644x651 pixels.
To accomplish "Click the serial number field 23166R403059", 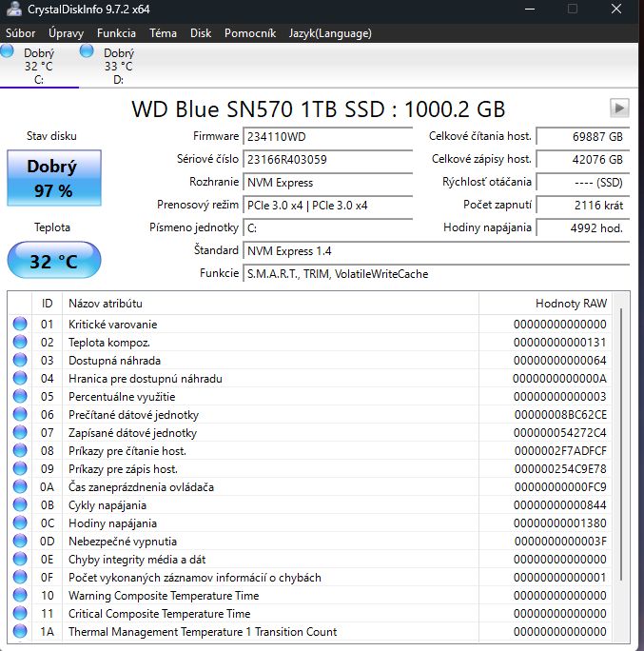I will pos(327,160).
